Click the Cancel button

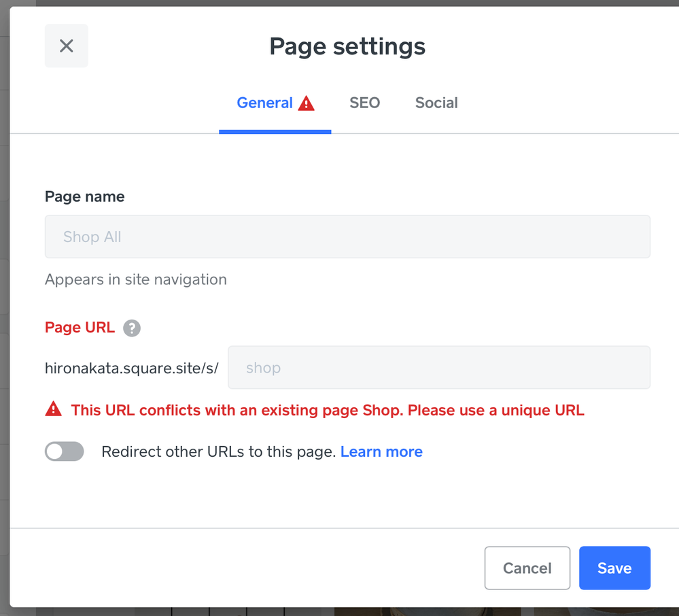pyautogui.click(x=527, y=568)
